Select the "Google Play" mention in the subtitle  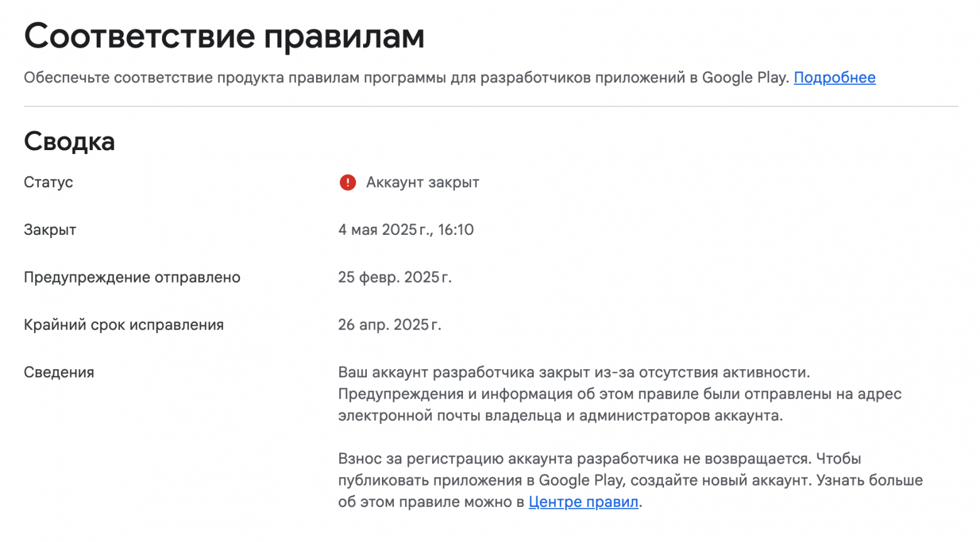coord(745,77)
